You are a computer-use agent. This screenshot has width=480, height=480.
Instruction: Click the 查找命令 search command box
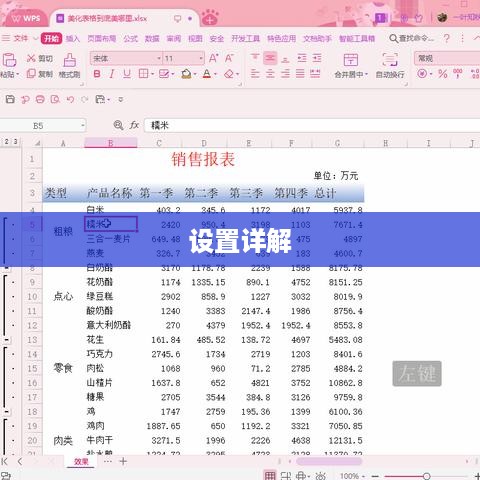[x=412, y=38]
